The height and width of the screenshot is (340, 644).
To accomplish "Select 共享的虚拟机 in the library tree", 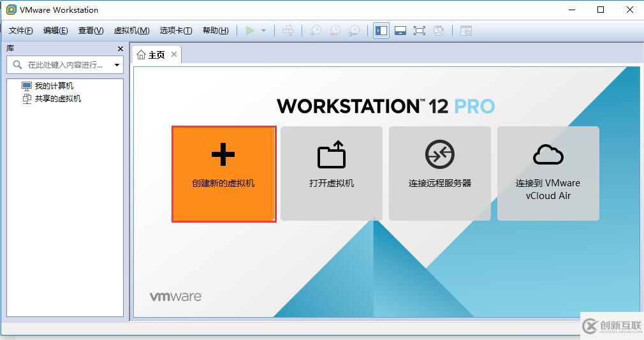I will coord(52,99).
